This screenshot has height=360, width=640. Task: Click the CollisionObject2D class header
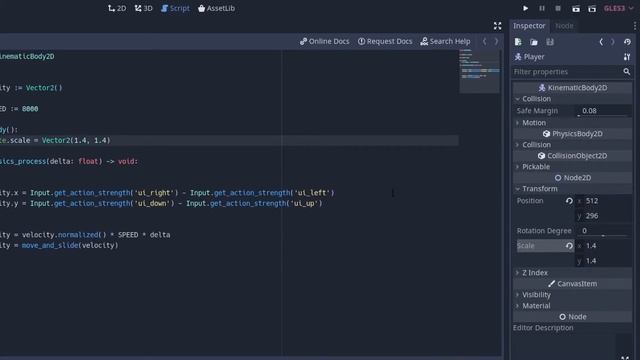572,156
